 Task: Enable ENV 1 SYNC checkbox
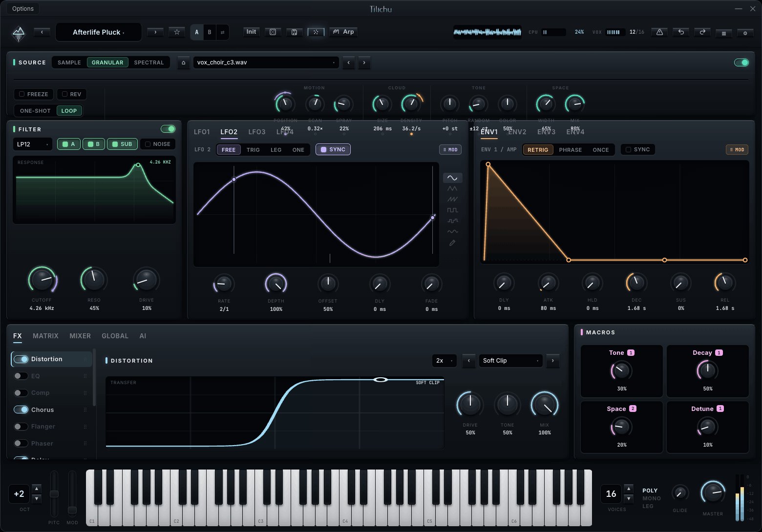click(x=637, y=150)
